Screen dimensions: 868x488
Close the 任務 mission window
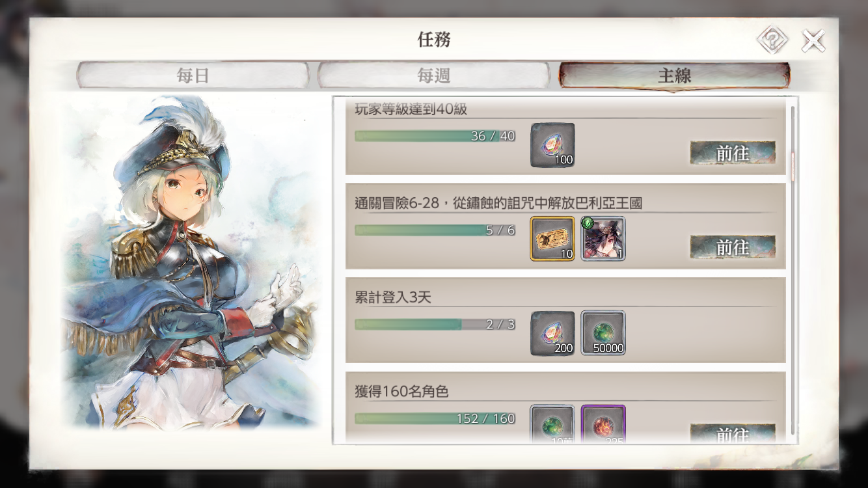coord(813,41)
